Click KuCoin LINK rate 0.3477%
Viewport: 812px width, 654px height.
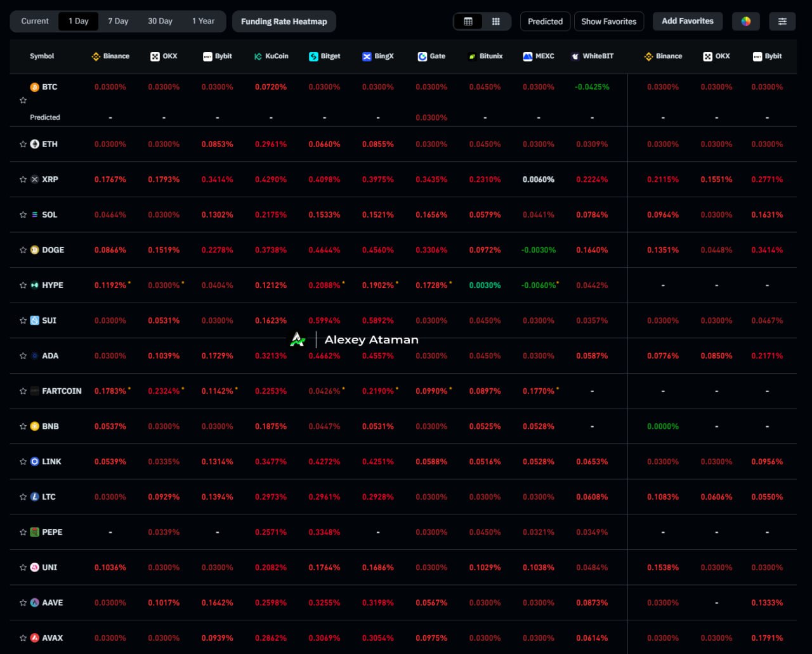[271, 462]
